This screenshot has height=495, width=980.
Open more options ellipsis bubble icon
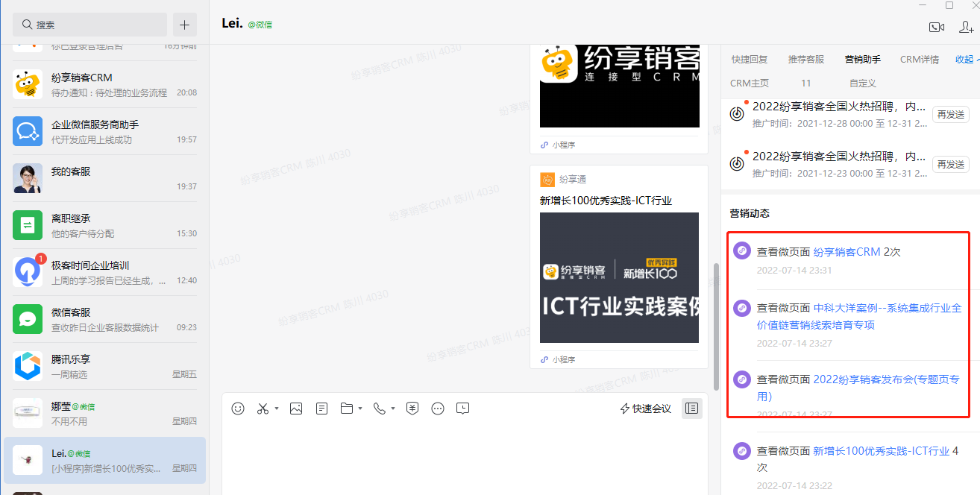(x=438, y=409)
